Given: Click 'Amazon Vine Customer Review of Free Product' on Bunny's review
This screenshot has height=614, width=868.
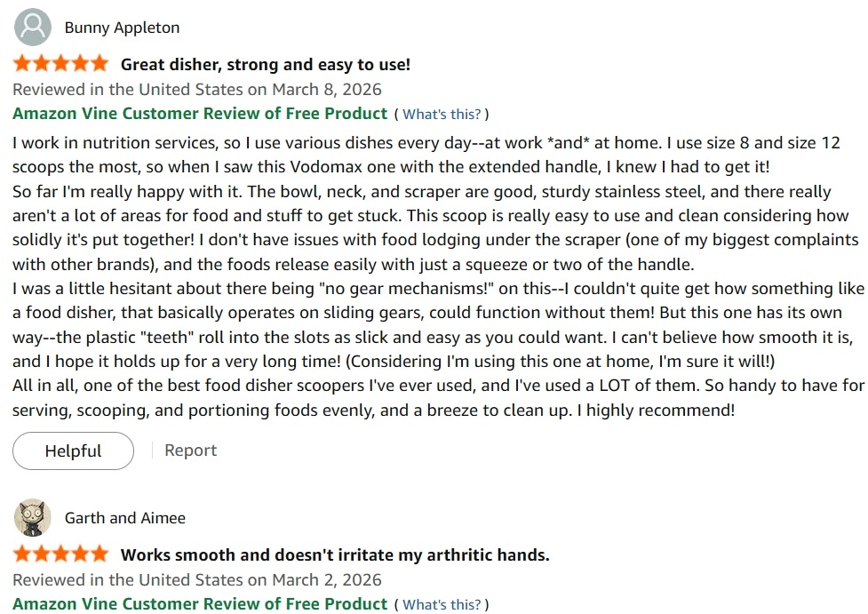Looking at the screenshot, I should click(200, 114).
